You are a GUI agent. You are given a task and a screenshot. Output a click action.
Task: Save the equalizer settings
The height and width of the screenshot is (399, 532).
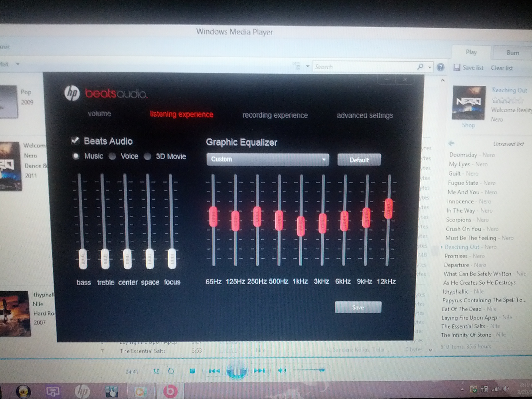point(358,308)
